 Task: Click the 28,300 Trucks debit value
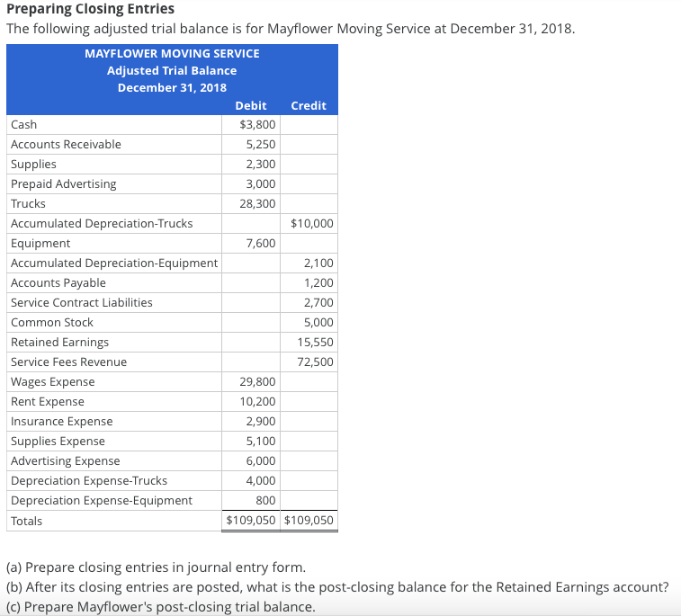point(257,203)
